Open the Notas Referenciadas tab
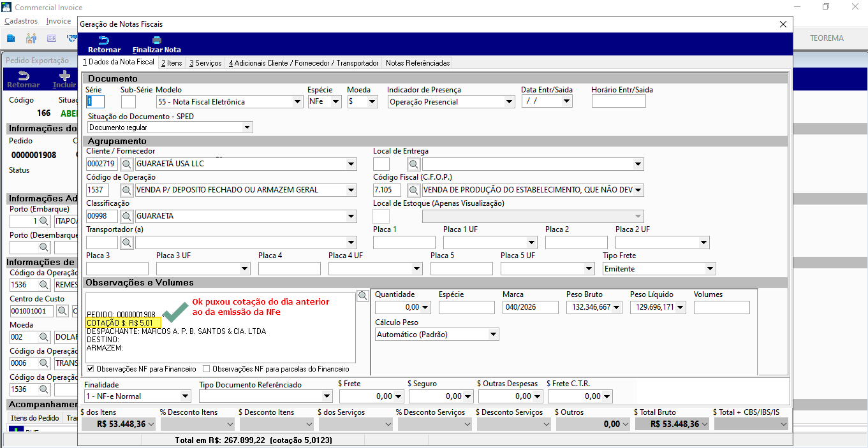This screenshot has width=868, height=448. (x=418, y=63)
